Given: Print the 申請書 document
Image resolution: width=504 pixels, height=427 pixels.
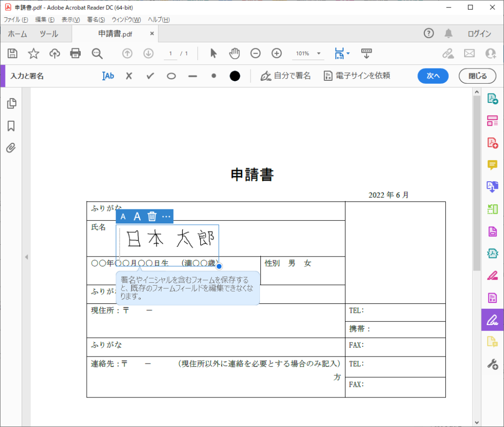Looking at the screenshot, I should (75, 53).
